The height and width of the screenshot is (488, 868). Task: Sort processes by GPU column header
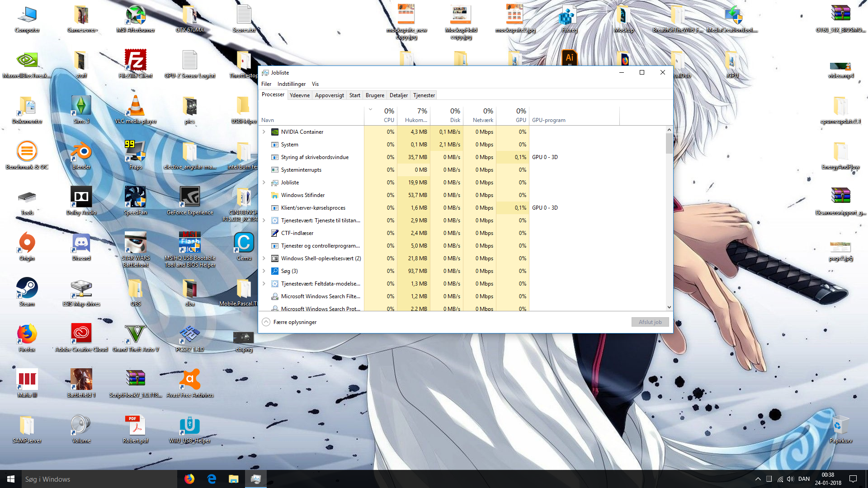point(513,116)
